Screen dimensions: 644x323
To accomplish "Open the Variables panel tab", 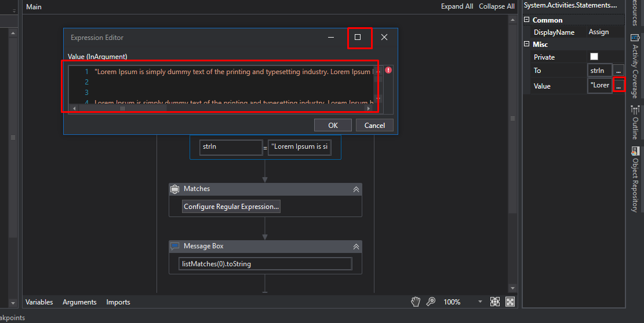I will tap(39, 302).
